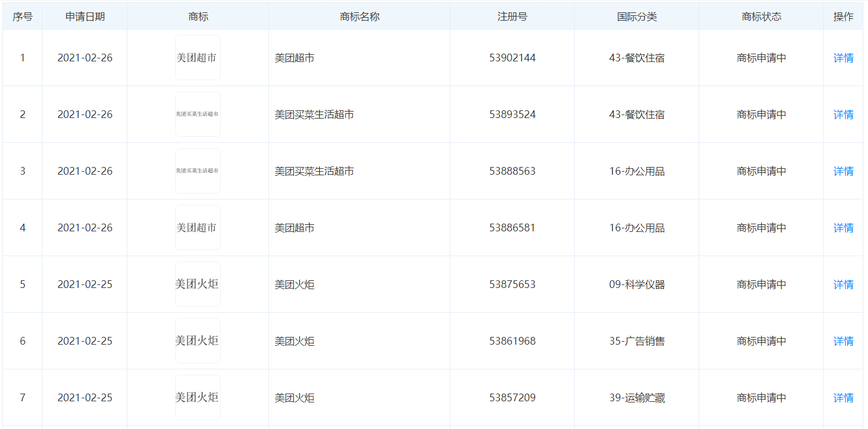Click the 操作 column header
The image size is (868, 429).
tap(843, 17)
